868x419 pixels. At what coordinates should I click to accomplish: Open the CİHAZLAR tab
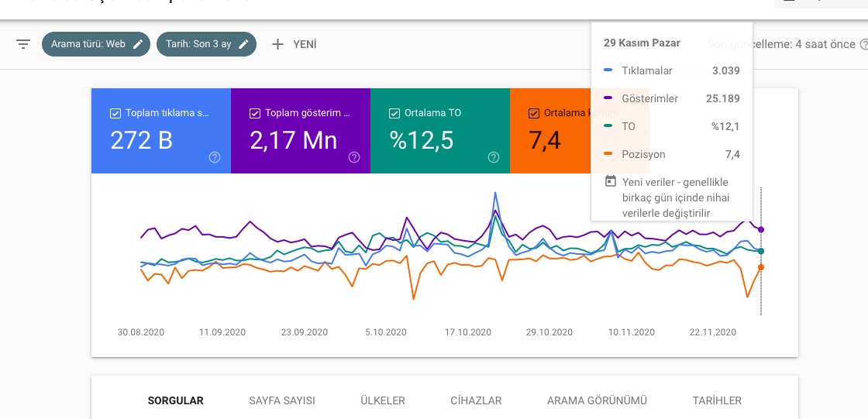(x=476, y=400)
